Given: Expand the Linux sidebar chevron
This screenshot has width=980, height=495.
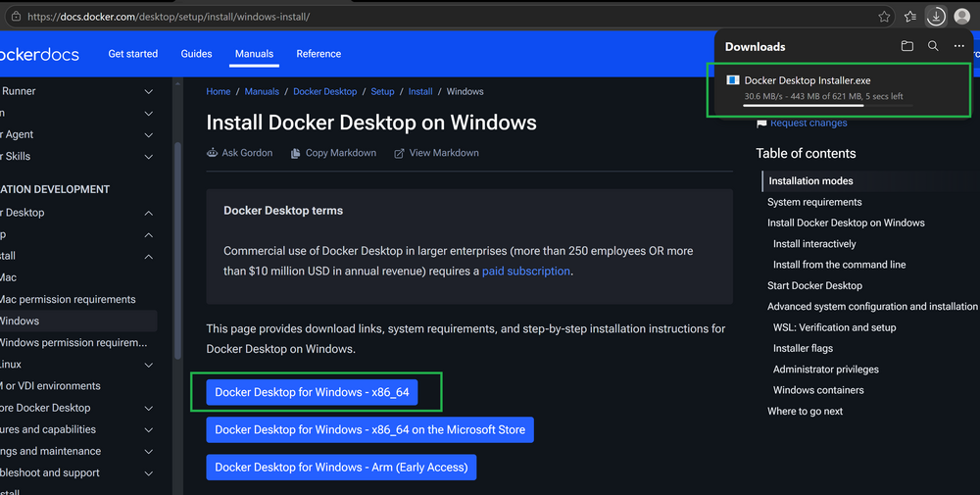Looking at the screenshot, I should 149,365.
